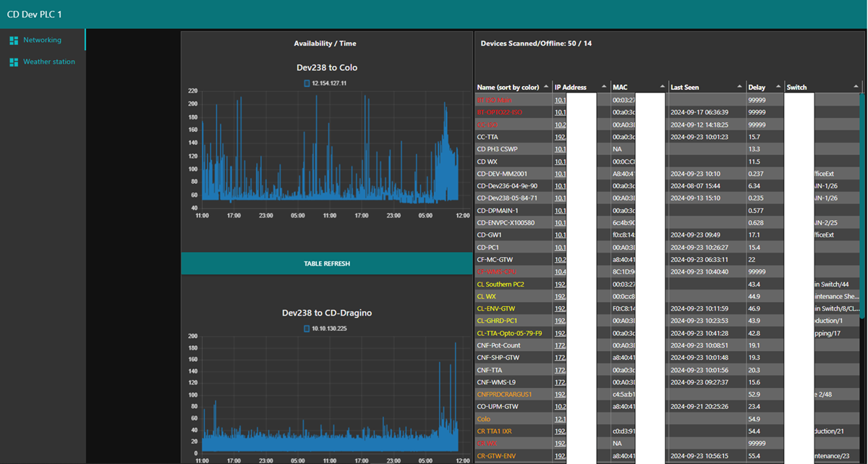Open the IP link in the Colo row
The width and height of the screenshot is (868, 464).
coord(561,419)
